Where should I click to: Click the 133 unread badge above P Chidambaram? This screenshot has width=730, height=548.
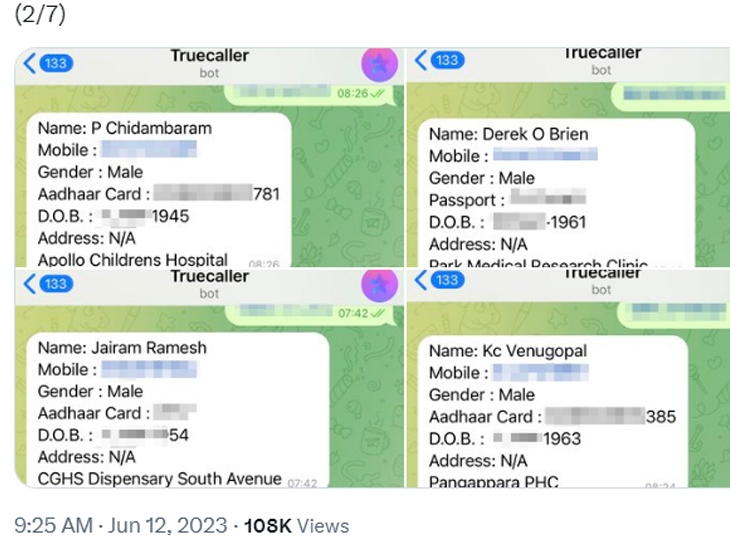(x=57, y=64)
